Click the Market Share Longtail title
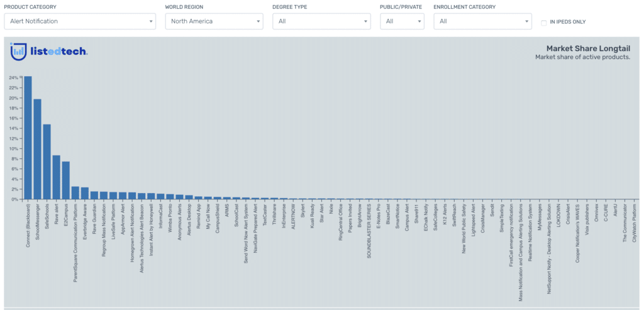Viewport: 644px width, 310px height. (588, 48)
